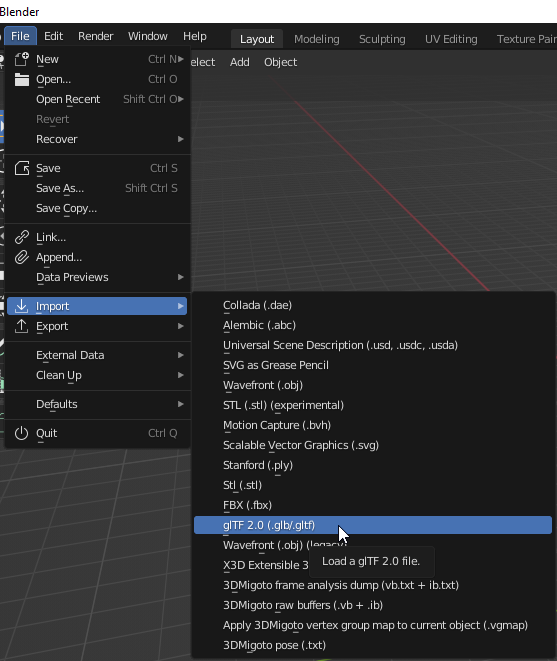This screenshot has width=557, height=661.
Task: Open the viewport Object menu
Action: tap(280, 62)
